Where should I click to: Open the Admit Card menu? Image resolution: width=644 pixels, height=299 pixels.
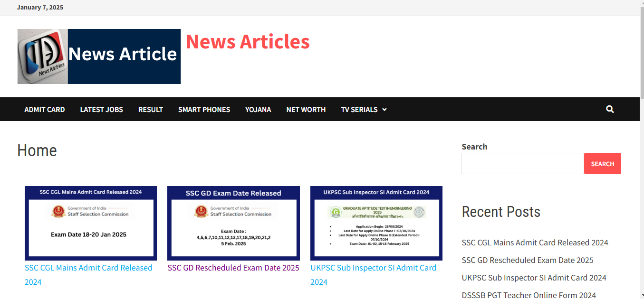(45, 109)
